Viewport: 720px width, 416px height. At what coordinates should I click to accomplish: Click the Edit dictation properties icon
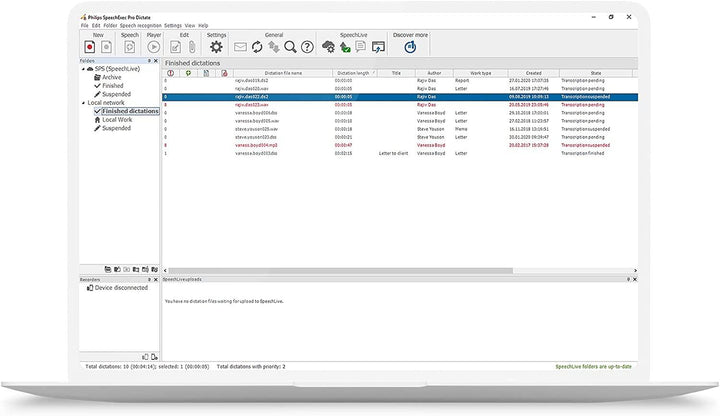(175, 47)
